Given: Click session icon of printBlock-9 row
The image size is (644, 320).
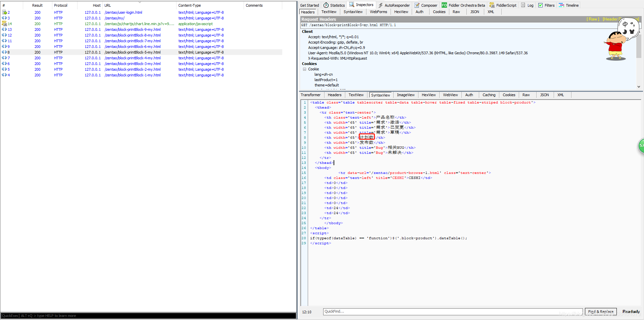Looking at the screenshot, I should [4, 29].
